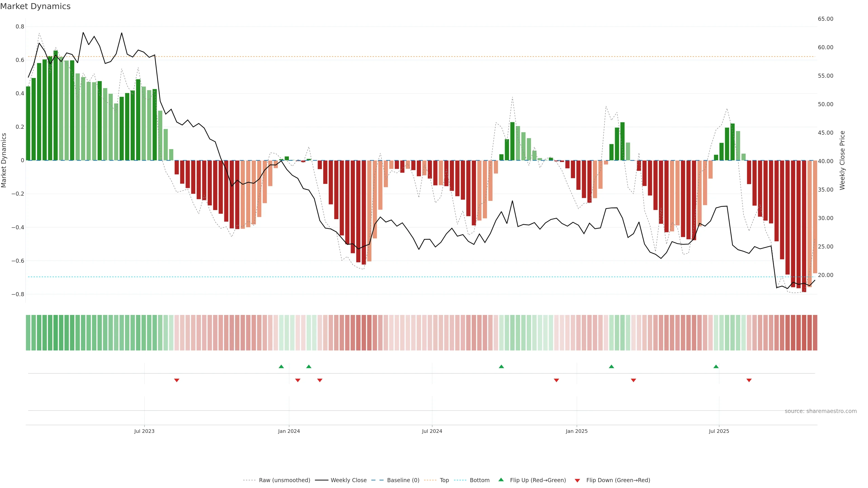Click the Jul 2023 x-axis label
The width and height of the screenshot is (868, 488).
coord(144,431)
